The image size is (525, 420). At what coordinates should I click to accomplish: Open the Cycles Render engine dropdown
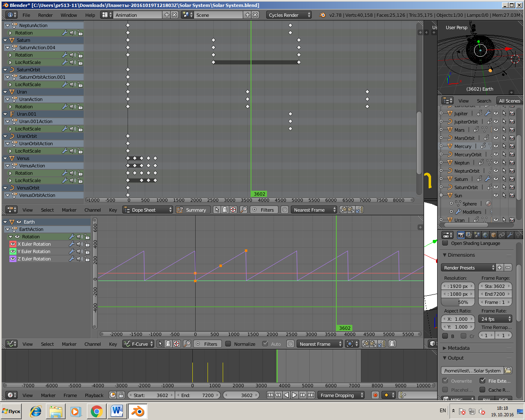coord(289,15)
